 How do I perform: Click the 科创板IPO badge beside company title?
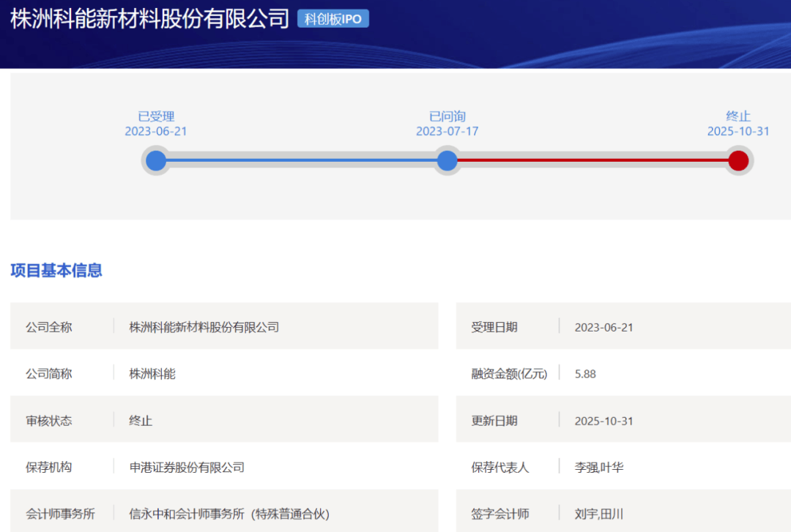[333, 19]
